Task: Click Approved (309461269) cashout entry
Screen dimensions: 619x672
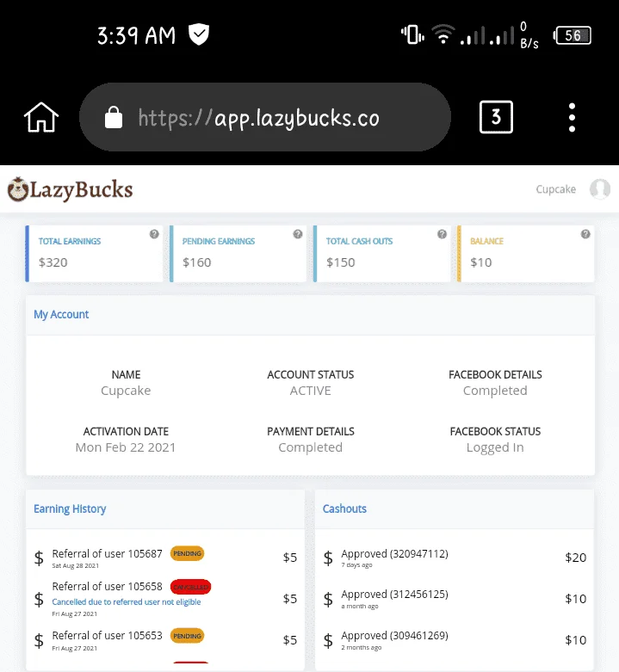Action: [x=395, y=636]
